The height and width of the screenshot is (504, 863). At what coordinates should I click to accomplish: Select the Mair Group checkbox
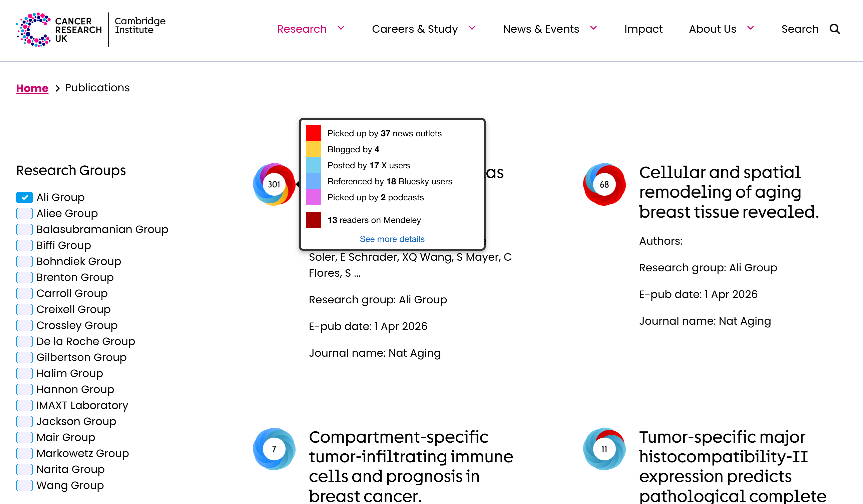coord(24,437)
